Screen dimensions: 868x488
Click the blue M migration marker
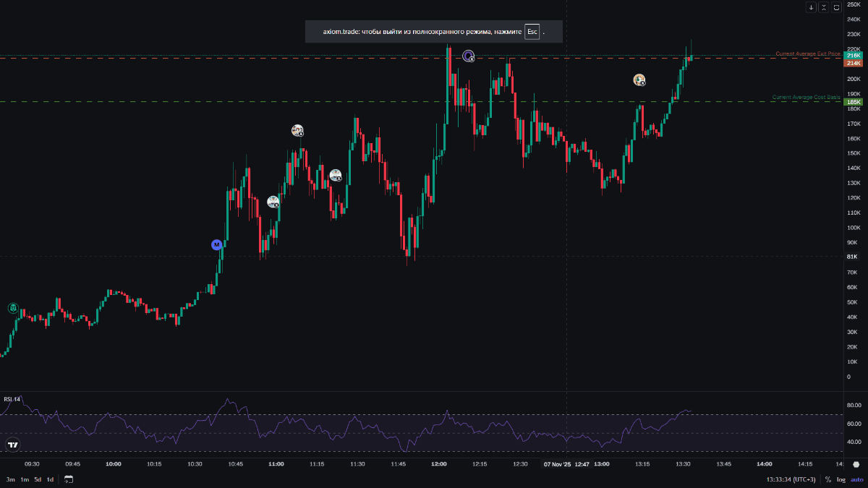pos(216,244)
